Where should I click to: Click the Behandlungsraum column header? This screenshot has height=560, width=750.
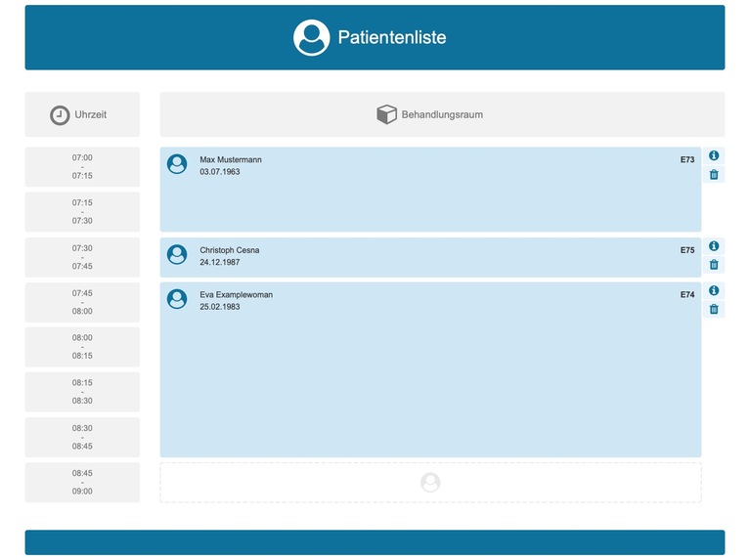(442, 114)
